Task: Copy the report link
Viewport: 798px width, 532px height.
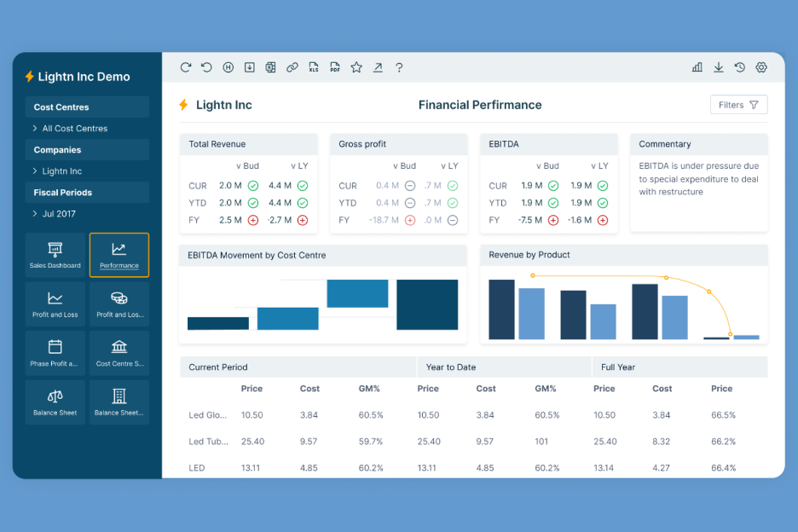Action: pyautogui.click(x=292, y=66)
